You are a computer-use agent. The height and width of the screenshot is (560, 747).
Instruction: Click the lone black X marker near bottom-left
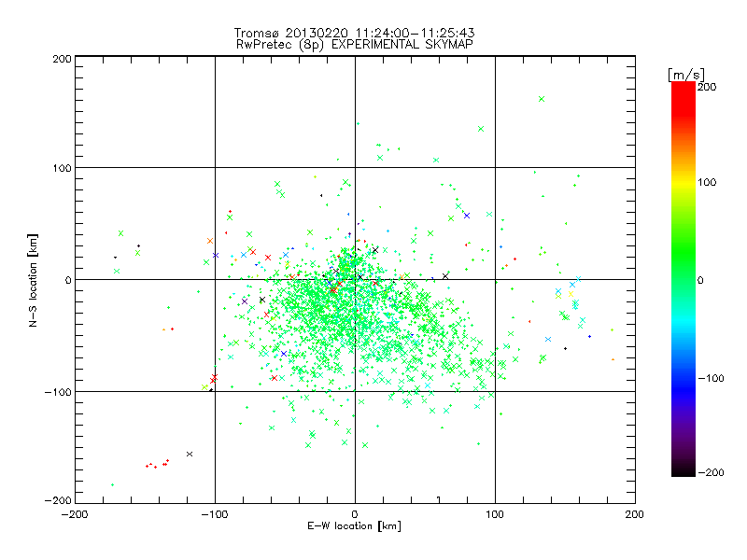[x=190, y=454]
